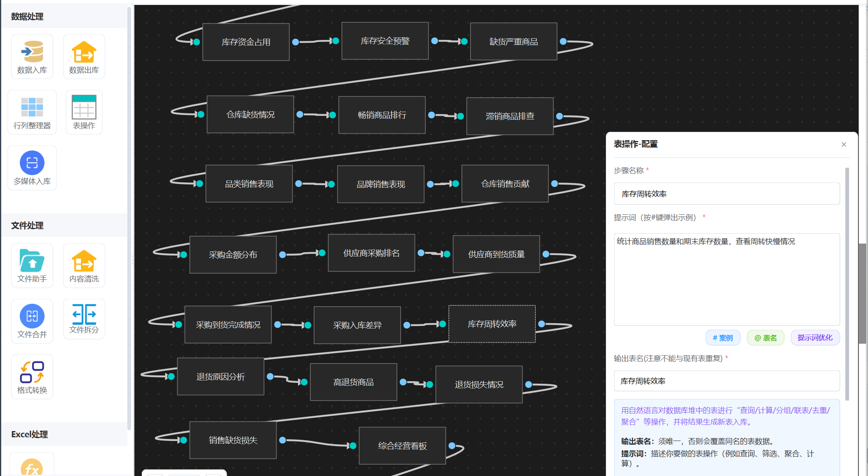Click the 提示词优化 button
Screen dimensions: 868x476
(815, 338)
